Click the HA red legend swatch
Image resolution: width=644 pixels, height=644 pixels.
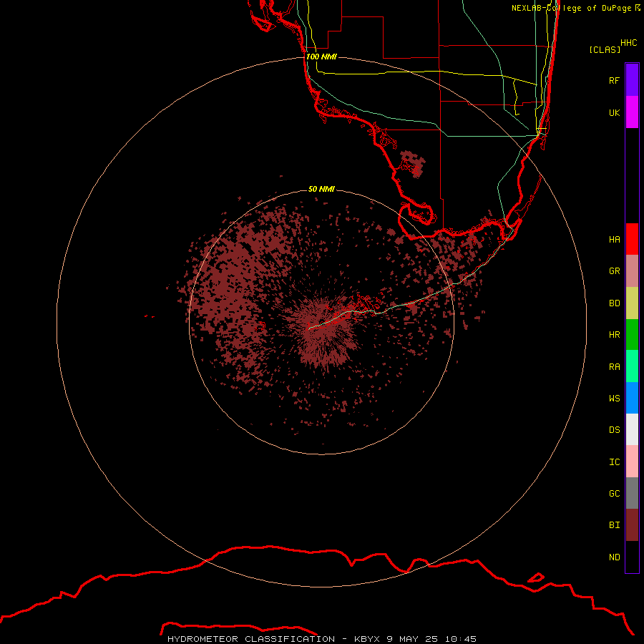pos(632,239)
